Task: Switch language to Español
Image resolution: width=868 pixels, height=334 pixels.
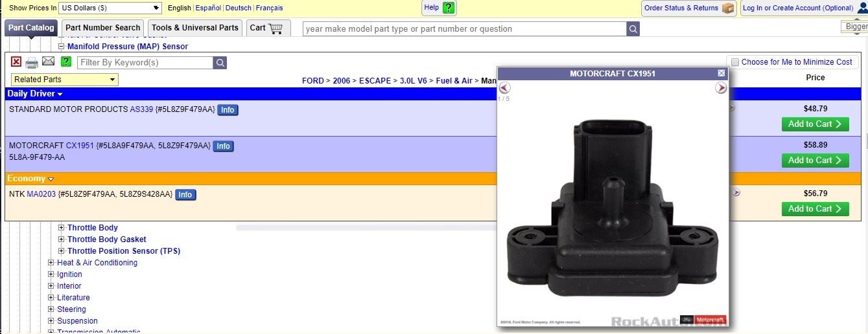Action: coord(208,8)
